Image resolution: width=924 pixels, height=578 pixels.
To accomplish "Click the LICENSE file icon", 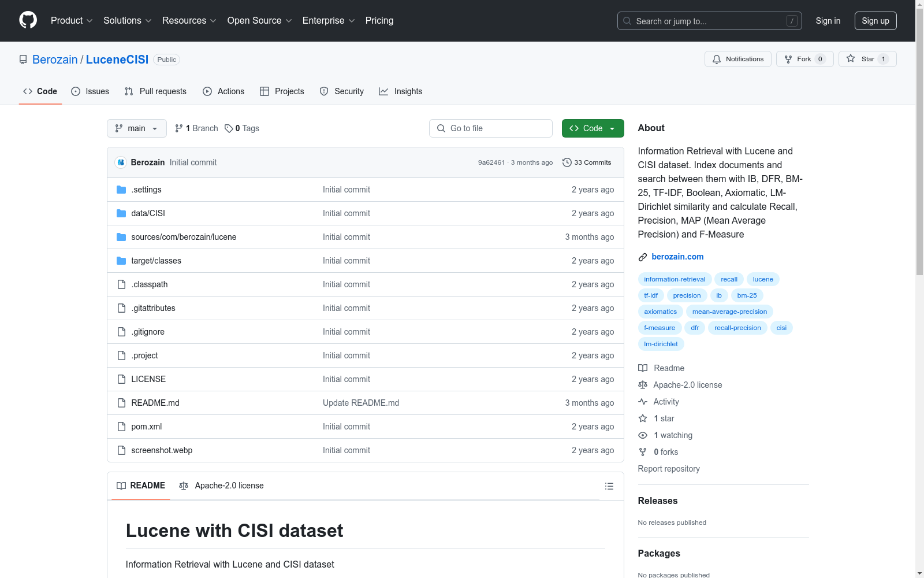I will click(121, 379).
